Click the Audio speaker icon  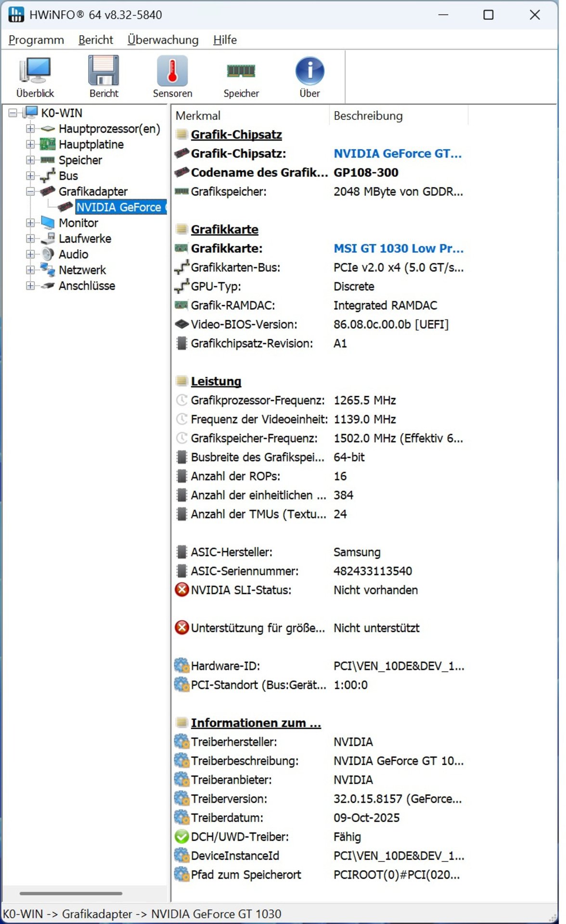48,254
